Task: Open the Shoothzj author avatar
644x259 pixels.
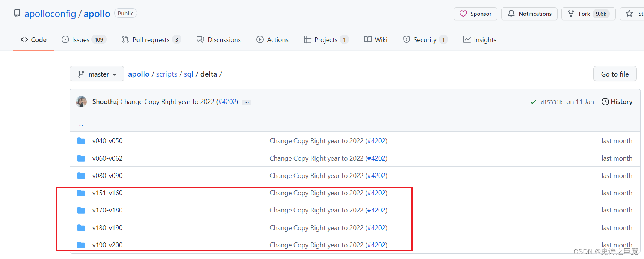Action: pos(81,102)
